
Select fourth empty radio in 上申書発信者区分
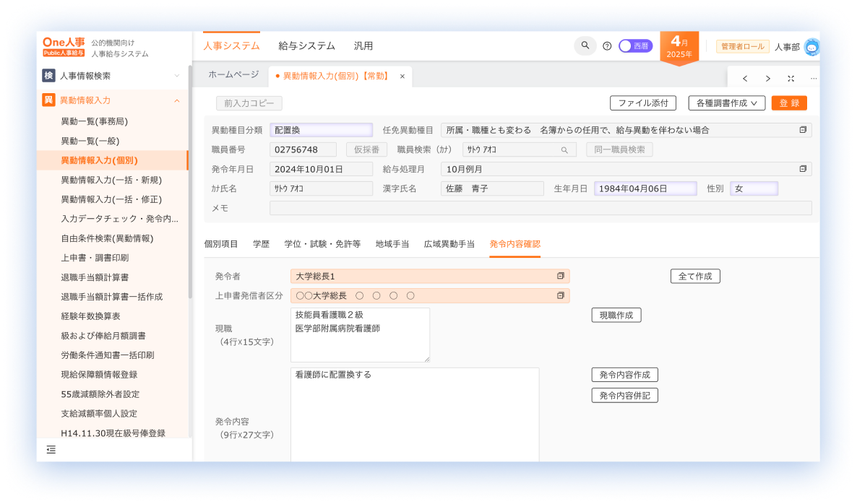pos(410,296)
